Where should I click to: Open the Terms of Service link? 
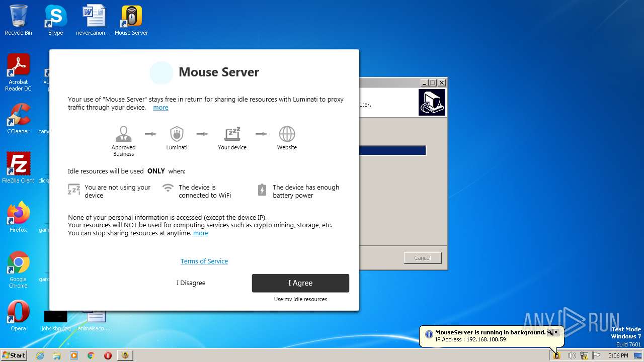tap(204, 261)
